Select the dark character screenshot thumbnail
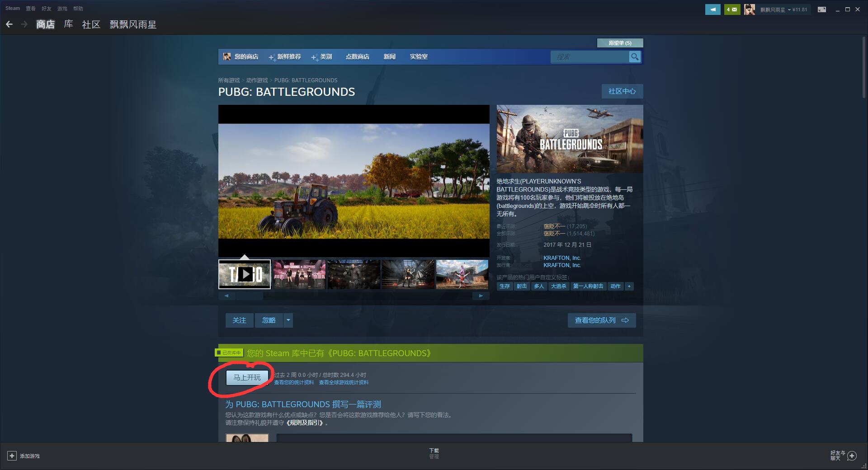The image size is (868, 470). (x=354, y=274)
